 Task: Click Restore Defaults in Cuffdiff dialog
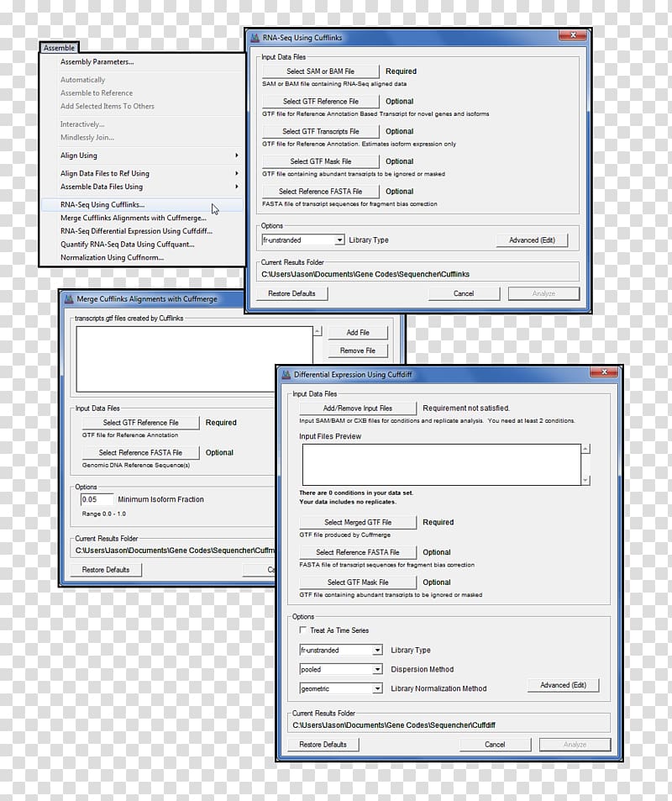[x=323, y=745]
